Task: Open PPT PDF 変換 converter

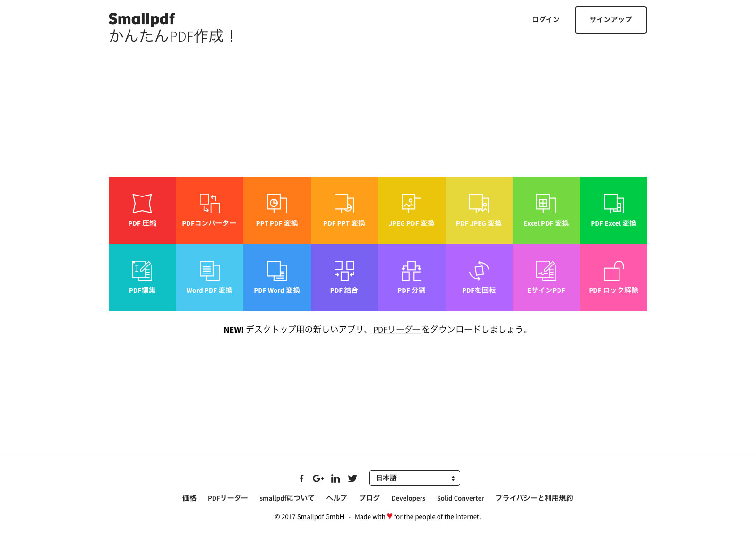Action: (x=277, y=210)
